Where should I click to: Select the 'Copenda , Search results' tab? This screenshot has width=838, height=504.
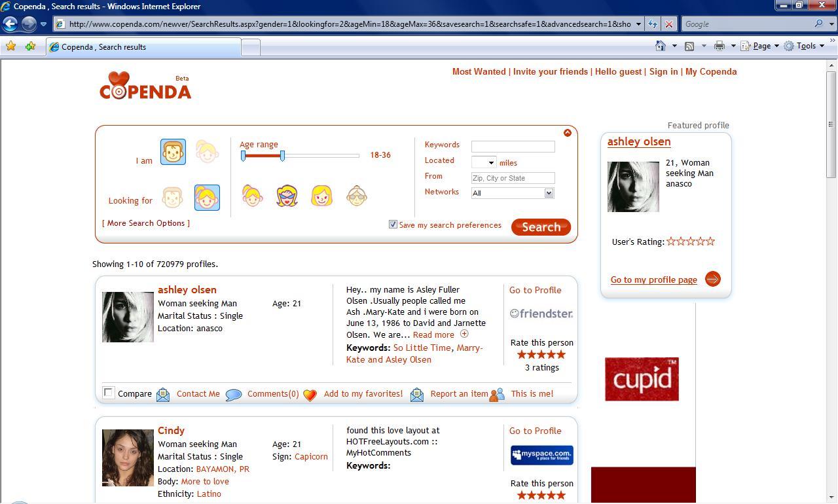coord(144,47)
